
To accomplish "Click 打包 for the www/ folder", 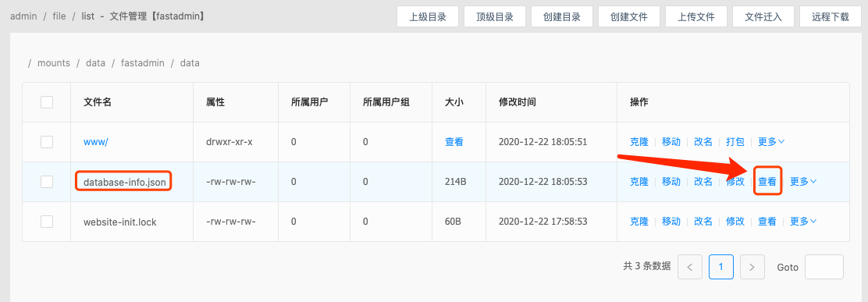I will point(735,141).
